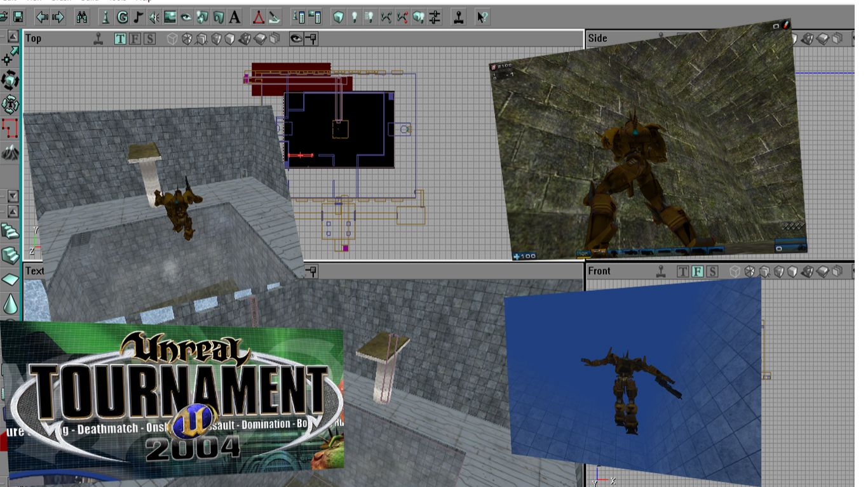This screenshot has height=487, width=868.
Task: Open Actor Properties from main toolbar
Action: (299, 17)
